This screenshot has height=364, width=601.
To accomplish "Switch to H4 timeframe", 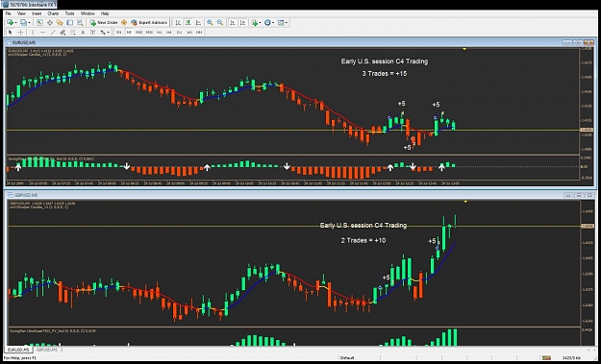I will tap(169, 33).
